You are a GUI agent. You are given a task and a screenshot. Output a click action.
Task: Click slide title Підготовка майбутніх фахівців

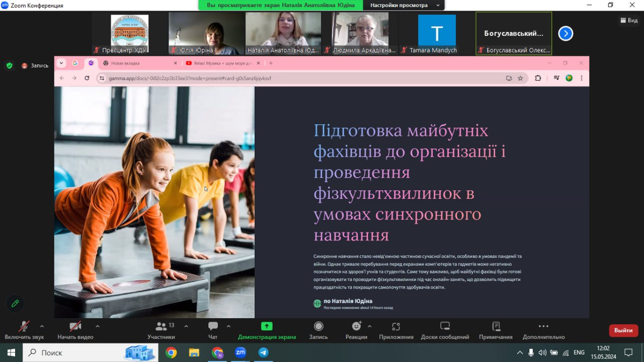click(x=410, y=183)
